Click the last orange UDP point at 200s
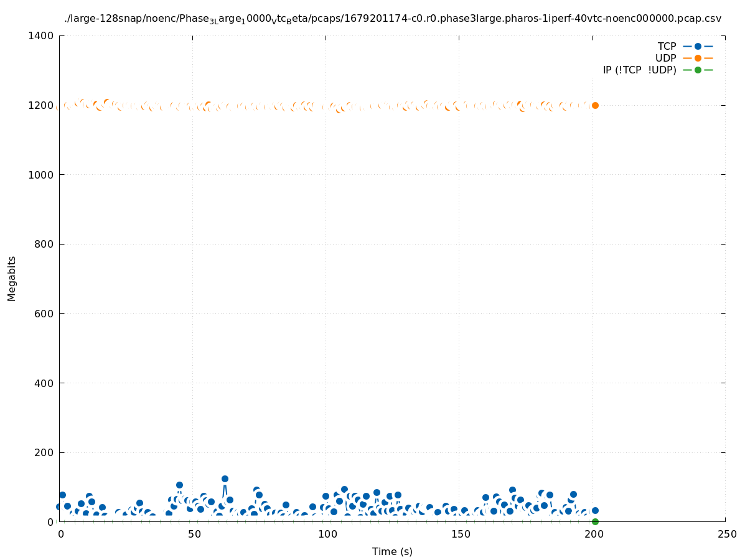The image size is (745, 560). pyautogui.click(x=595, y=105)
